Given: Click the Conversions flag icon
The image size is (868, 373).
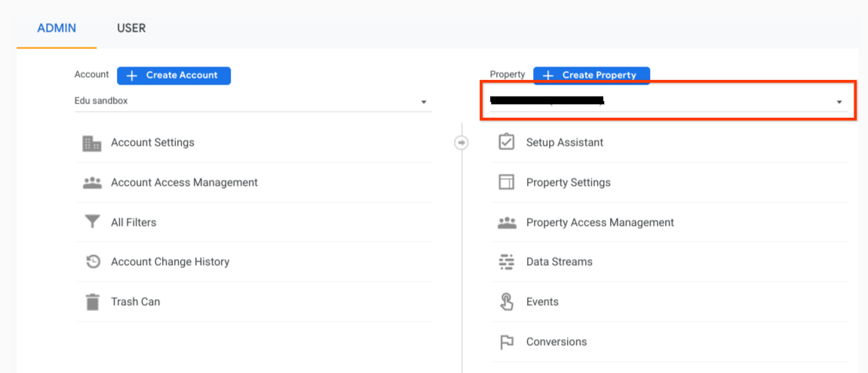Looking at the screenshot, I should [x=507, y=342].
